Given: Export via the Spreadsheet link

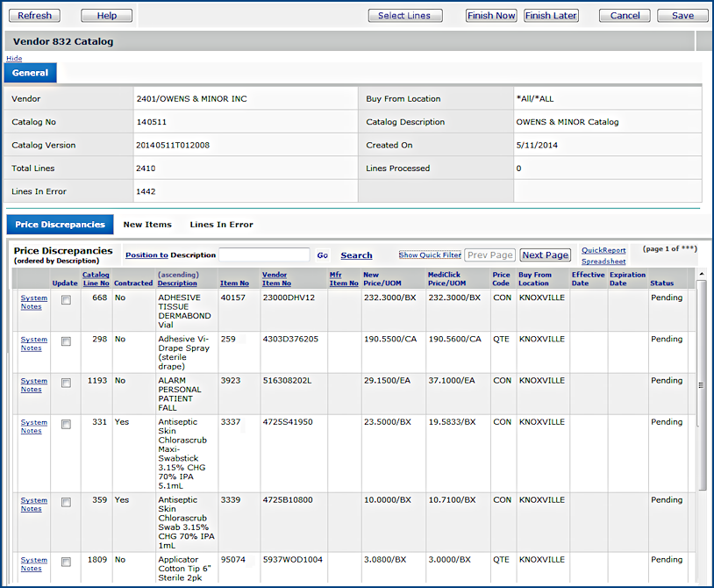Looking at the screenshot, I should coord(603,262).
